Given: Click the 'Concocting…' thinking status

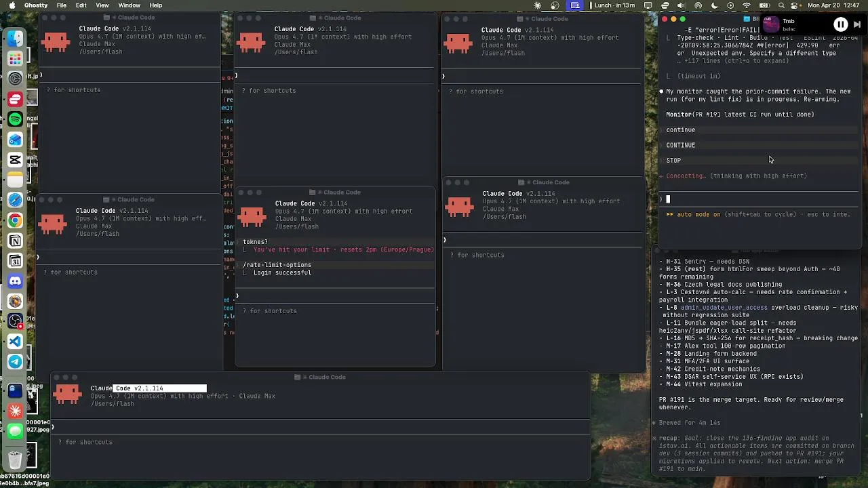Looking at the screenshot, I should pyautogui.click(x=686, y=176).
